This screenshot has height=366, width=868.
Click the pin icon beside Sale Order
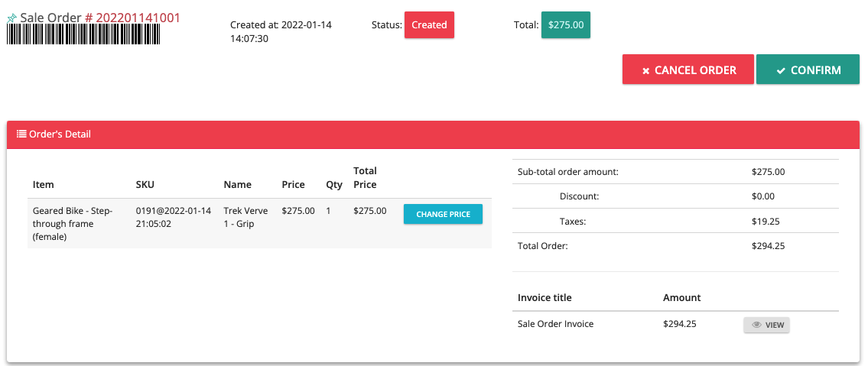tap(12, 18)
